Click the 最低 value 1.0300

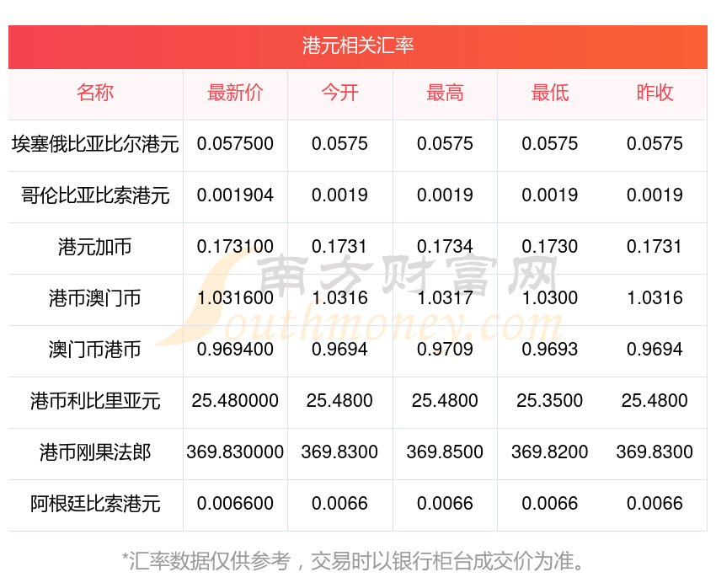tap(550, 298)
